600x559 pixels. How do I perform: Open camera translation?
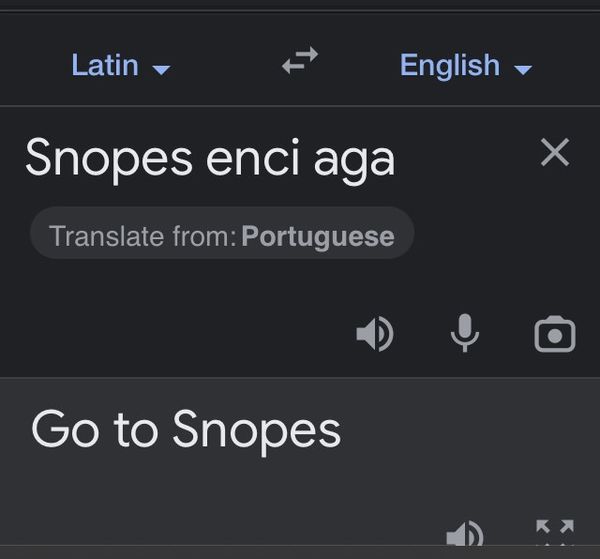(555, 334)
